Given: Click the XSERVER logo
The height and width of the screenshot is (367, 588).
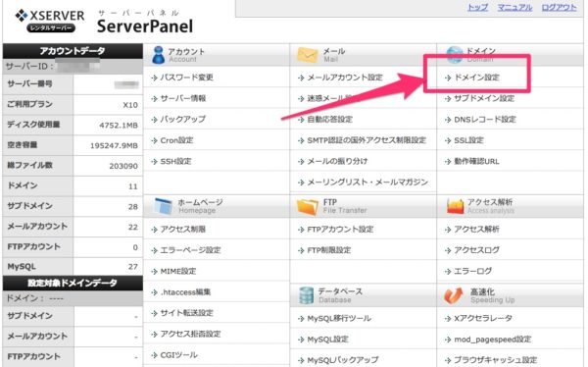Looking at the screenshot, I should point(50,21).
